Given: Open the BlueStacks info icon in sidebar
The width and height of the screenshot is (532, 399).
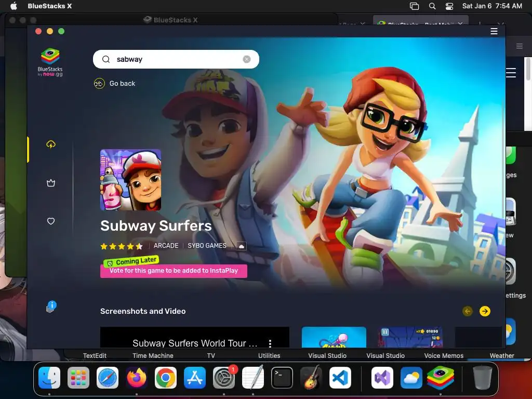Looking at the screenshot, I should [x=51, y=307].
